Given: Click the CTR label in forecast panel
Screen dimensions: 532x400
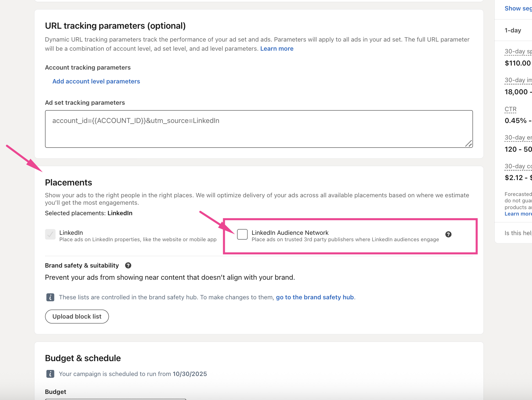Looking at the screenshot, I should click(511, 109).
